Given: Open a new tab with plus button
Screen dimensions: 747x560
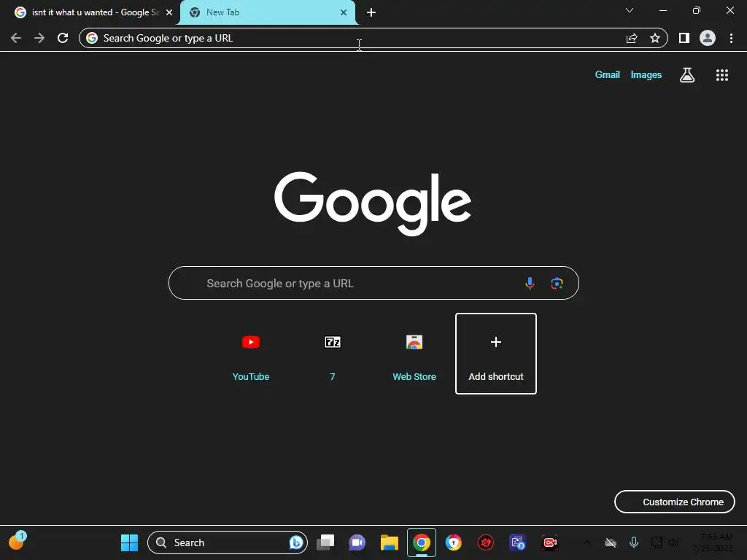Looking at the screenshot, I should click(x=371, y=12).
